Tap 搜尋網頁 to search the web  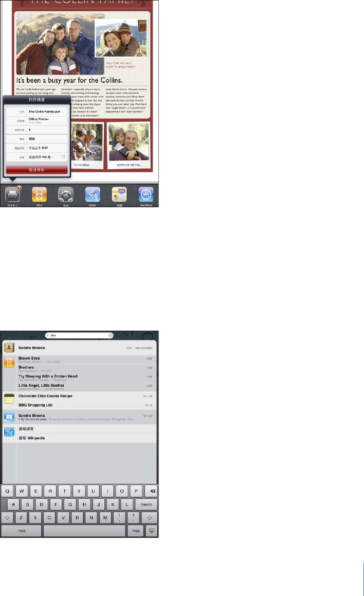tap(86, 429)
